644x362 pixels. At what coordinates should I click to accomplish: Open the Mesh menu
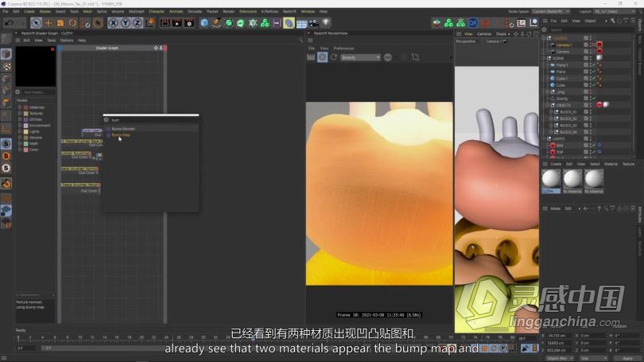[87, 11]
